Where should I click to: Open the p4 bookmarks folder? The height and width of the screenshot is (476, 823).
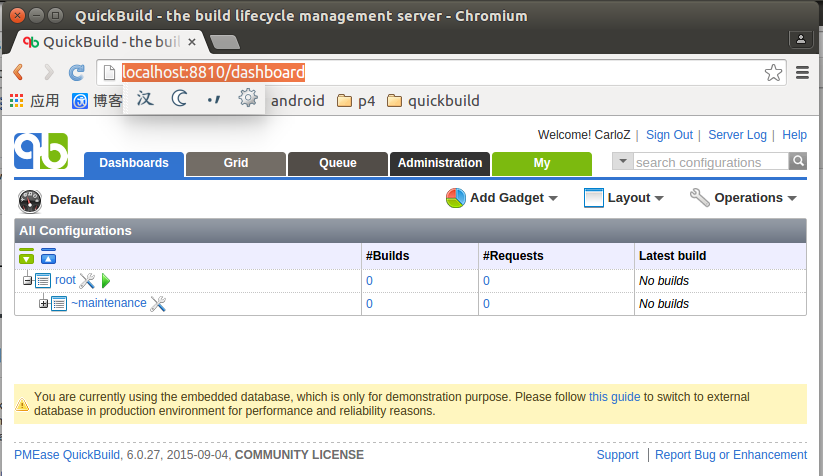(356, 100)
